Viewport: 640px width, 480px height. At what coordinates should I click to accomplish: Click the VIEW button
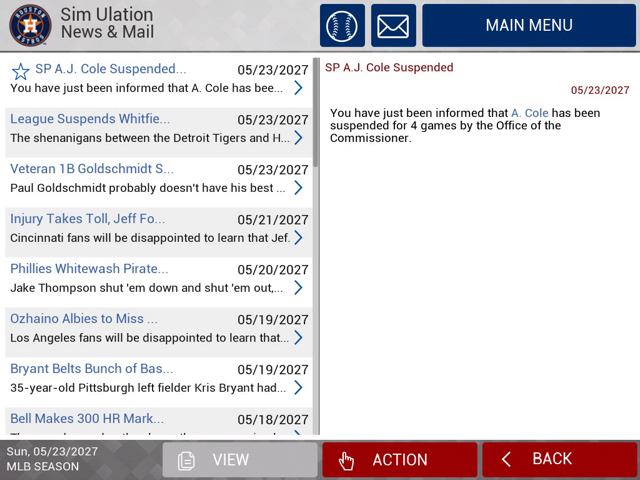click(240, 460)
